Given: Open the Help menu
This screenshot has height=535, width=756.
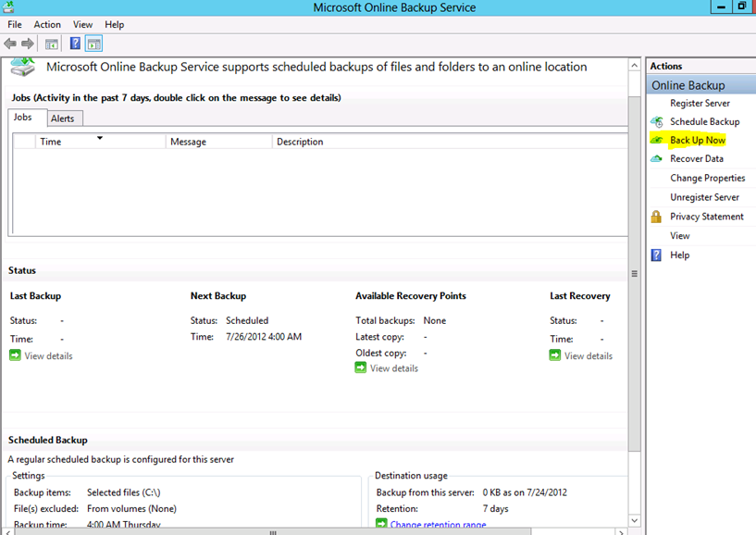Looking at the screenshot, I should 114,25.
